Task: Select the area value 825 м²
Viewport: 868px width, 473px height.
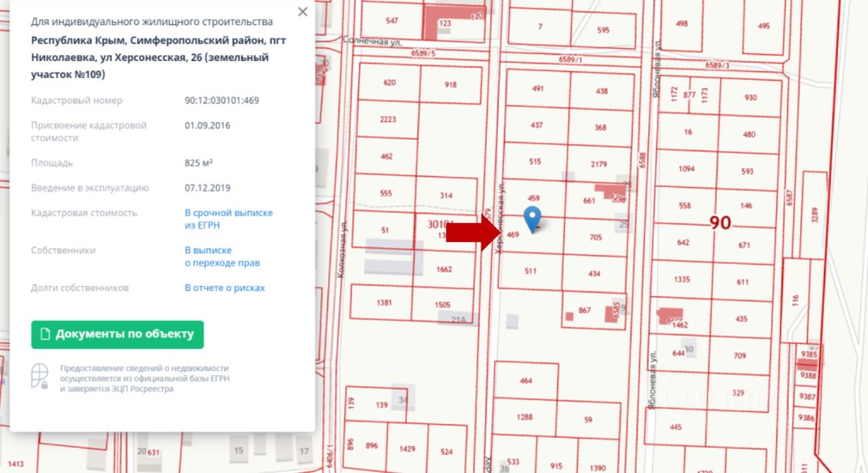Action: click(199, 163)
